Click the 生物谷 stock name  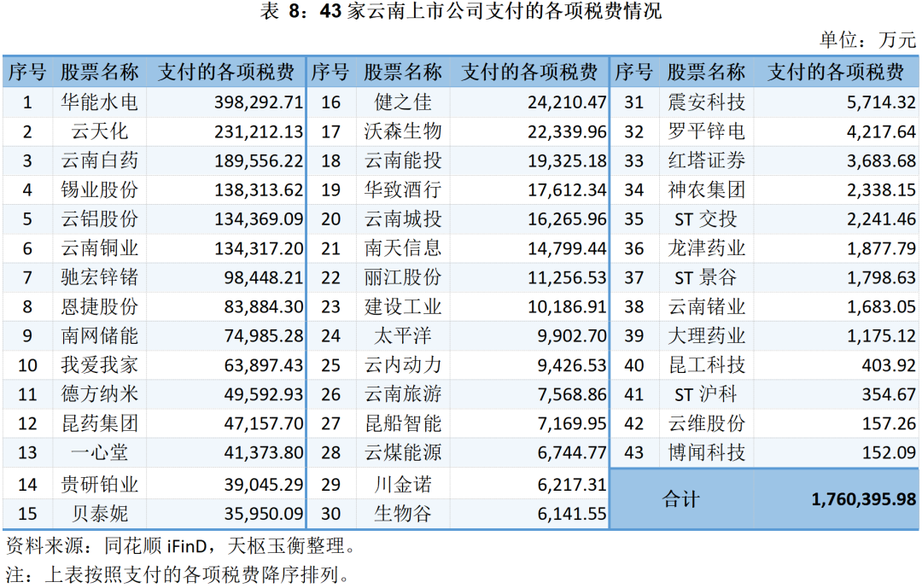click(x=403, y=514)
